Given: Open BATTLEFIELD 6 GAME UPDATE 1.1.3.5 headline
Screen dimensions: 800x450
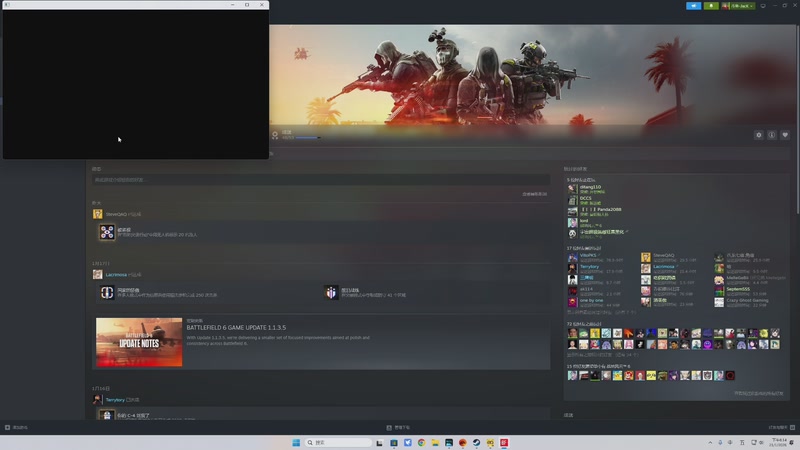Looking at the screenshot, I should [236, 328].
